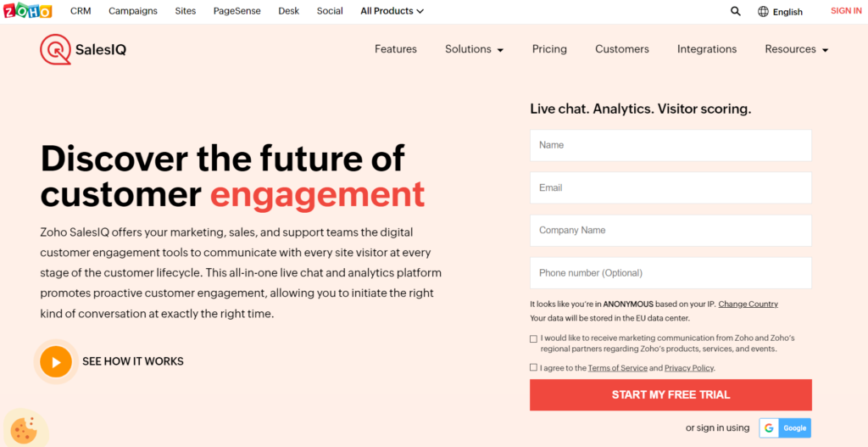Click Start My Free Trial button
The height and width of the screenshot is (447, 868).
pyautogui.click(x=670, y=394)
